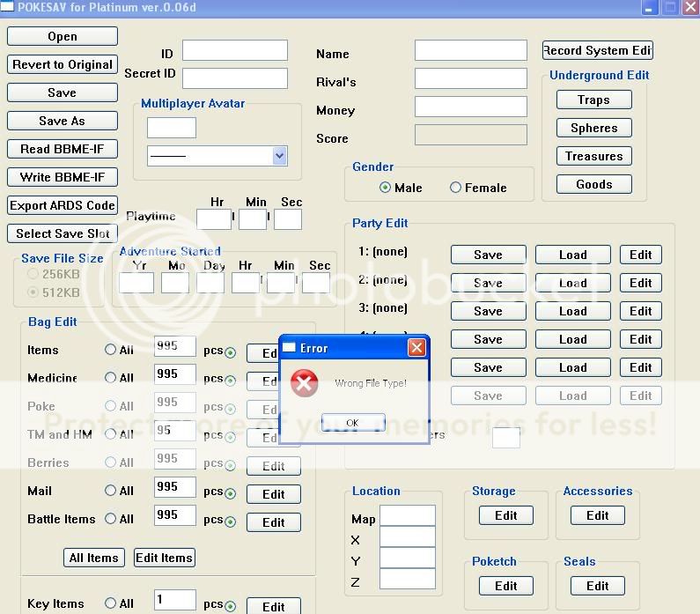700x614 pixels.
Task: Click the Location X field
Action: pyautogui.click(x=408, y=536)
